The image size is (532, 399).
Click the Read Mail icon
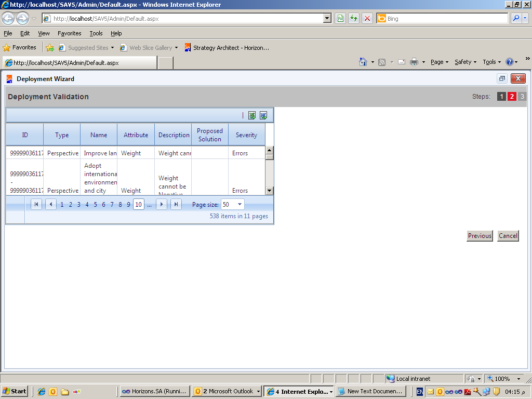click(x=402, y=62)
